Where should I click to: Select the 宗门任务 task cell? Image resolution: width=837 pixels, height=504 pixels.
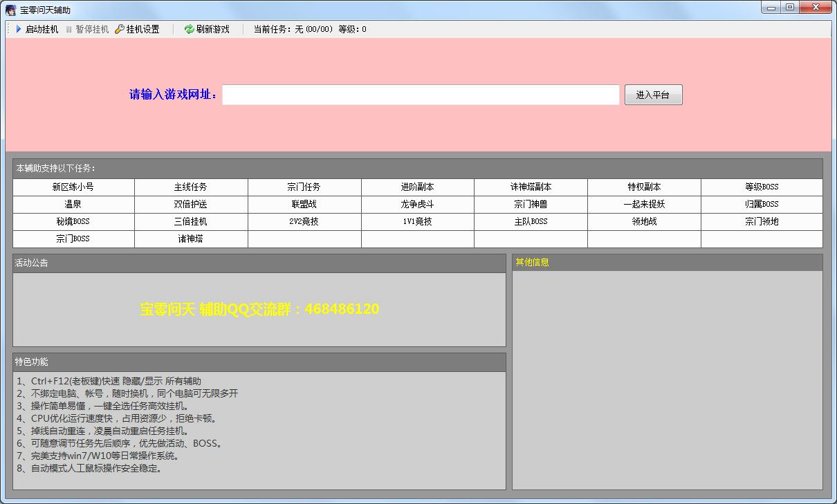[x=304, y=187]
